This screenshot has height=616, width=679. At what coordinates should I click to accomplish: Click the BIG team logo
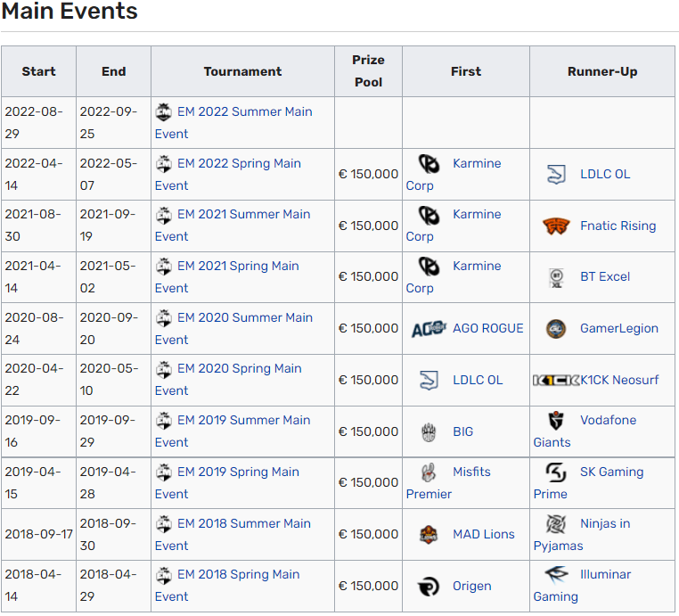(429, 431)
